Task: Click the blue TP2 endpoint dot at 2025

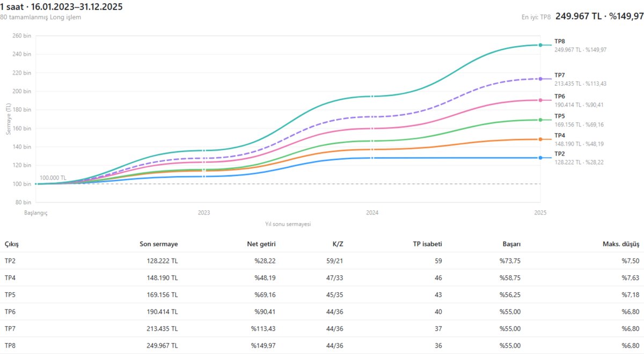Action: 540,158
